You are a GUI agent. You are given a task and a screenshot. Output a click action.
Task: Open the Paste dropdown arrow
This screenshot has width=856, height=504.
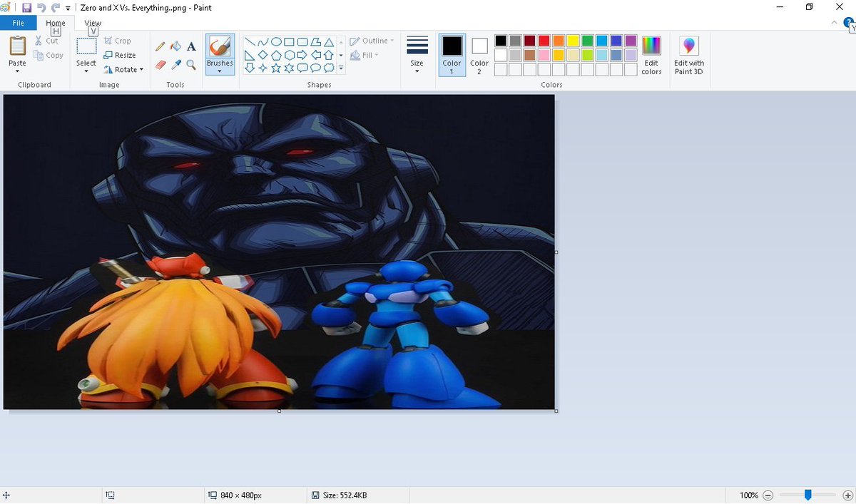tap(17, 72)
